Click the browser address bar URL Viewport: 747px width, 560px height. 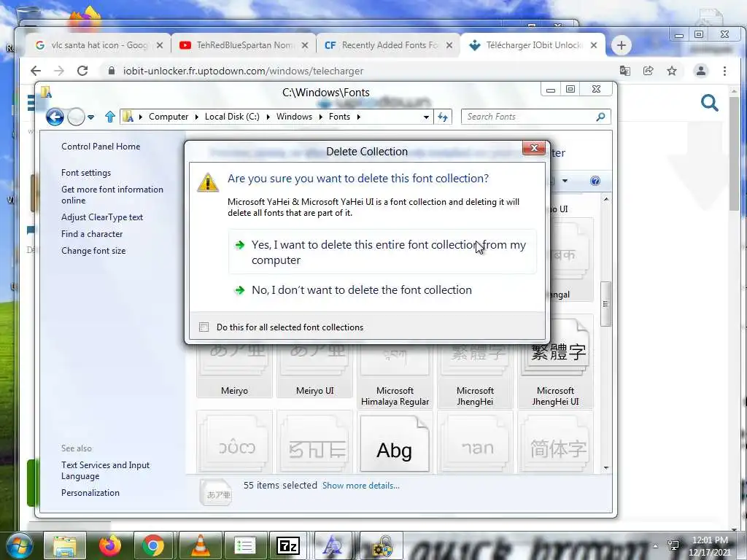(x=243, y=71)
